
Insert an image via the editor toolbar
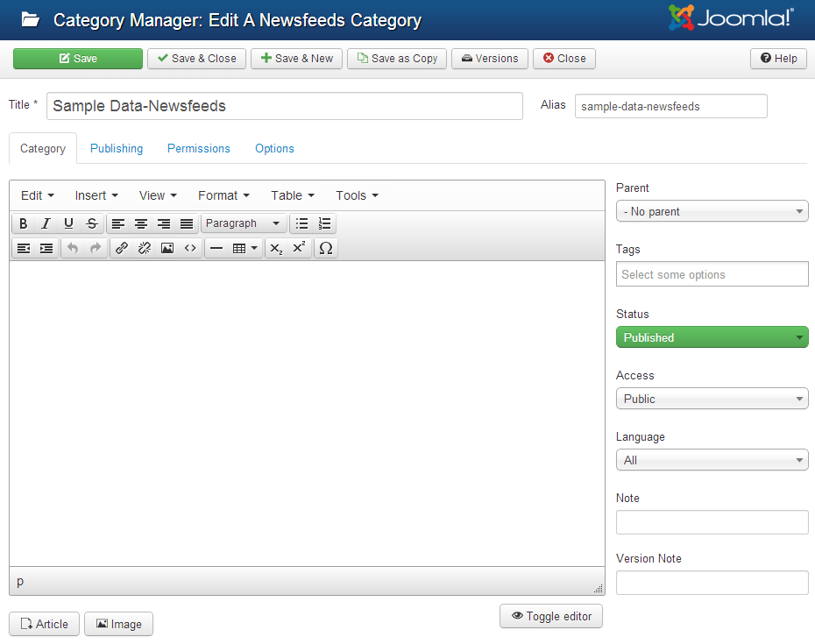pyautogui.click(x=167, y=249)
